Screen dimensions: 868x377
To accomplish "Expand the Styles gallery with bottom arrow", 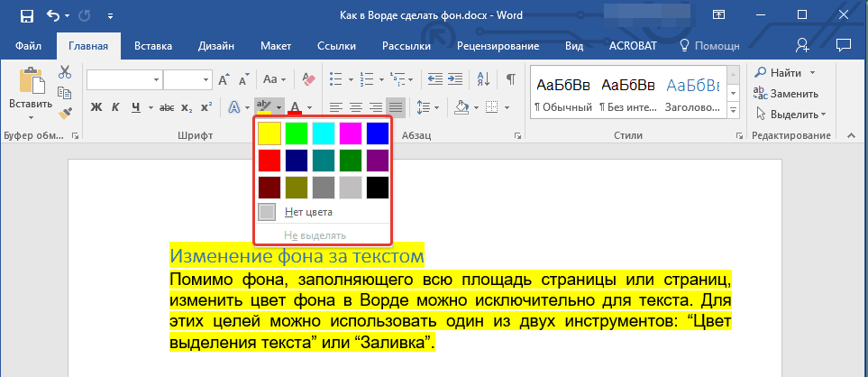I will (732, 111).
